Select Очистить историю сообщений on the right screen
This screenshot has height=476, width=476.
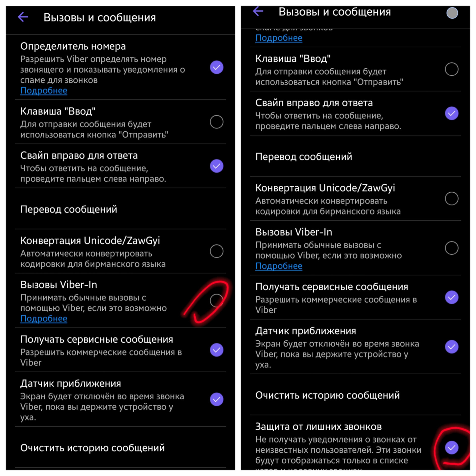point(356,395)
